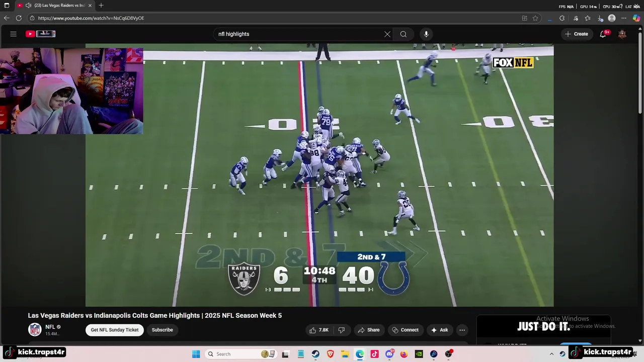Click the Create button

[577, 34]
